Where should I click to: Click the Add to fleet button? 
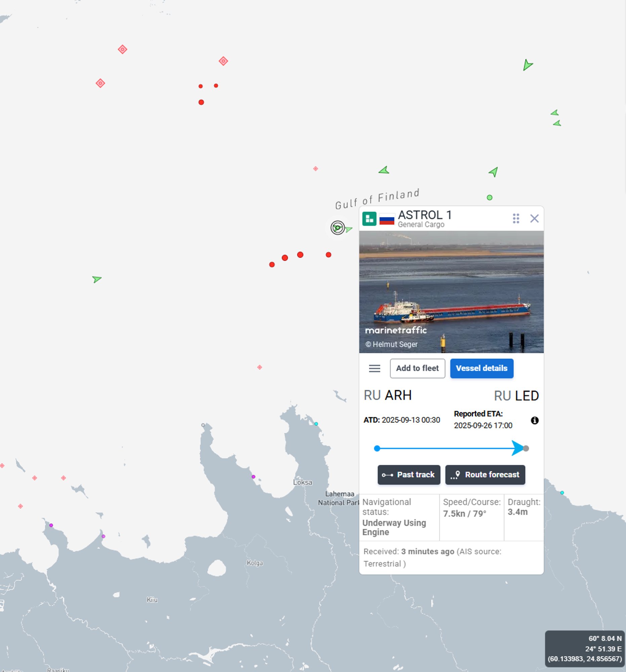point(417,368)
